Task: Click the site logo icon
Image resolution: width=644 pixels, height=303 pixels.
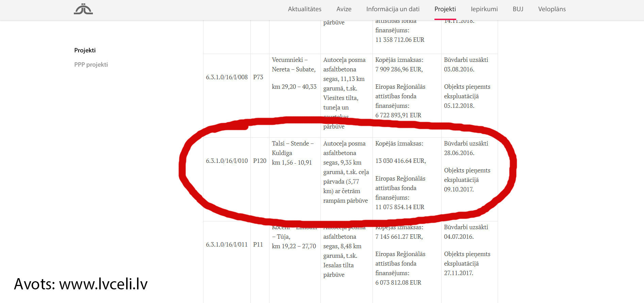Action: click(x=83, y=9)
